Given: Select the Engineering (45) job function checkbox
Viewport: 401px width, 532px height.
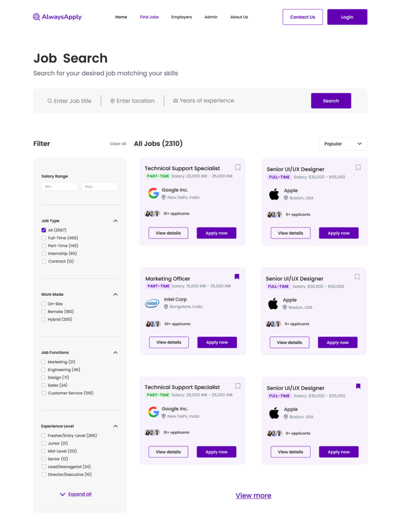Looking at the screenshot, I should point(44,370).
